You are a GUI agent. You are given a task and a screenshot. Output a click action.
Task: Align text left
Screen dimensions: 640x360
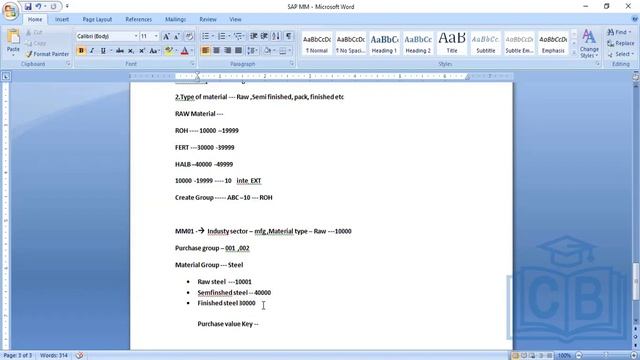[205, 51]
